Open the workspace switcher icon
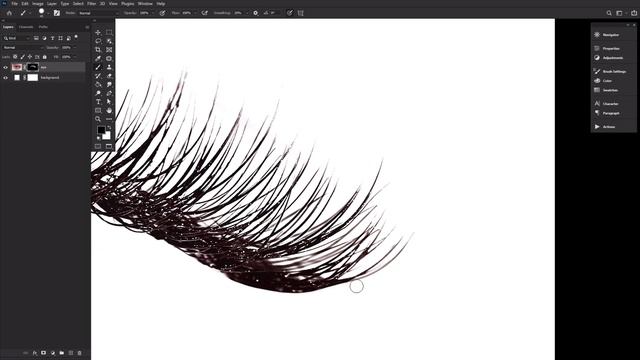640x360 pixels. pos(620,13)
